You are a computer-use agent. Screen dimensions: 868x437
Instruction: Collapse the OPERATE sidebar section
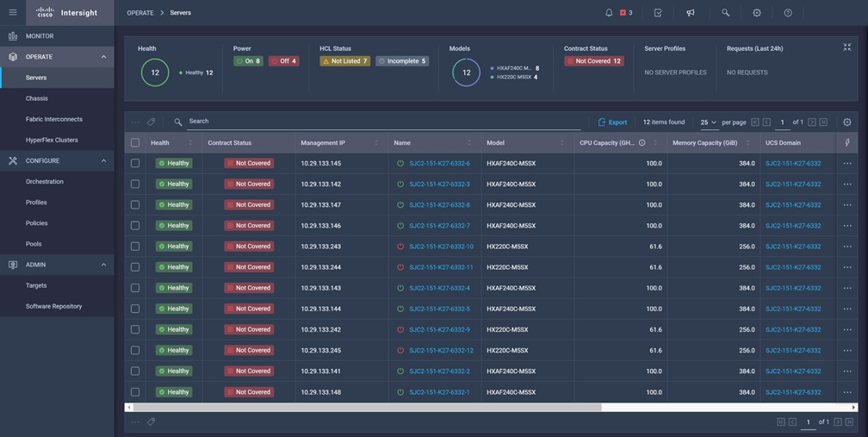[103, 57]
